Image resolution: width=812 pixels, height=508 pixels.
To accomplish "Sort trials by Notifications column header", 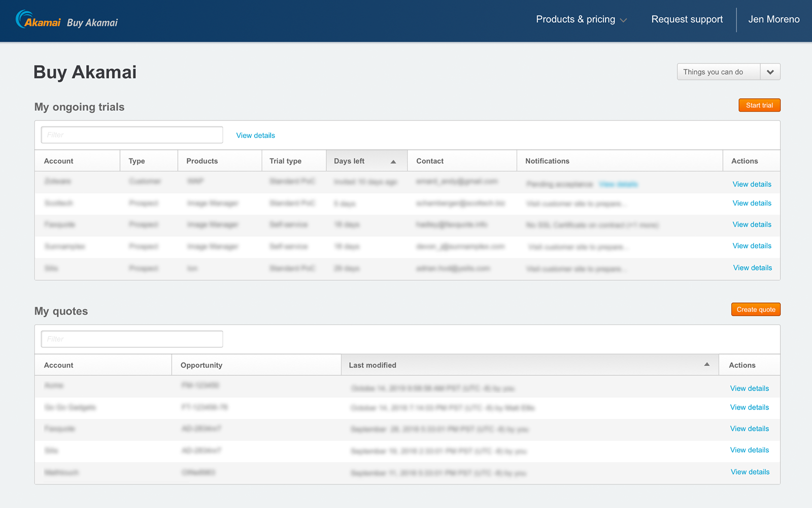I will 620,161.
